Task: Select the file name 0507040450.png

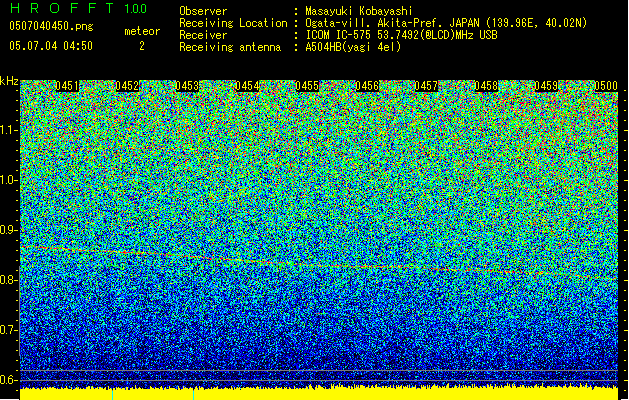Action: click(x=51, y=26)
